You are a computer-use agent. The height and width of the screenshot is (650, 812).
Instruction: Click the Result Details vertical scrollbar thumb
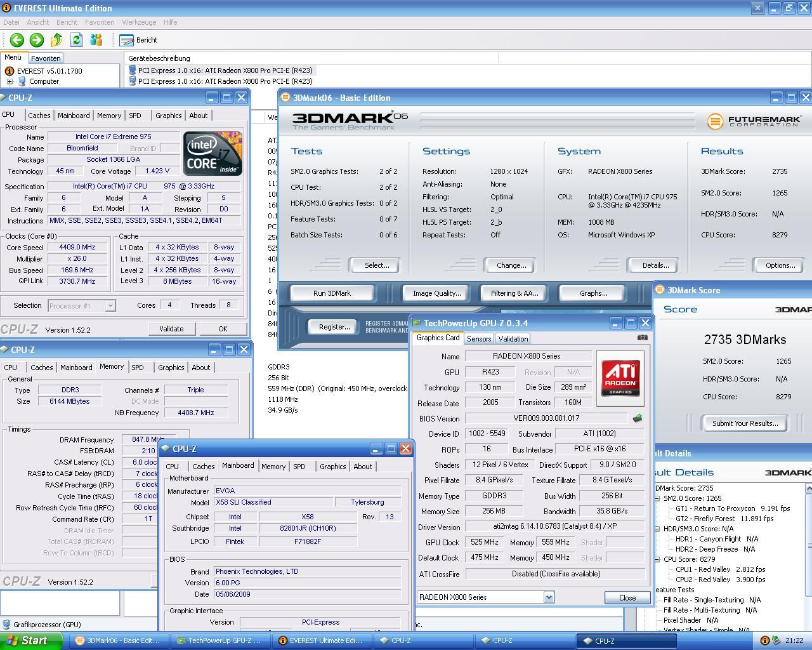(x=808, y=546)
